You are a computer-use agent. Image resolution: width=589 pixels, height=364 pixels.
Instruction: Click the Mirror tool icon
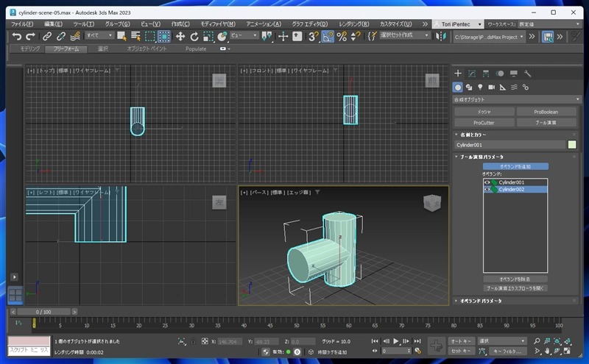tap(441, 37)
